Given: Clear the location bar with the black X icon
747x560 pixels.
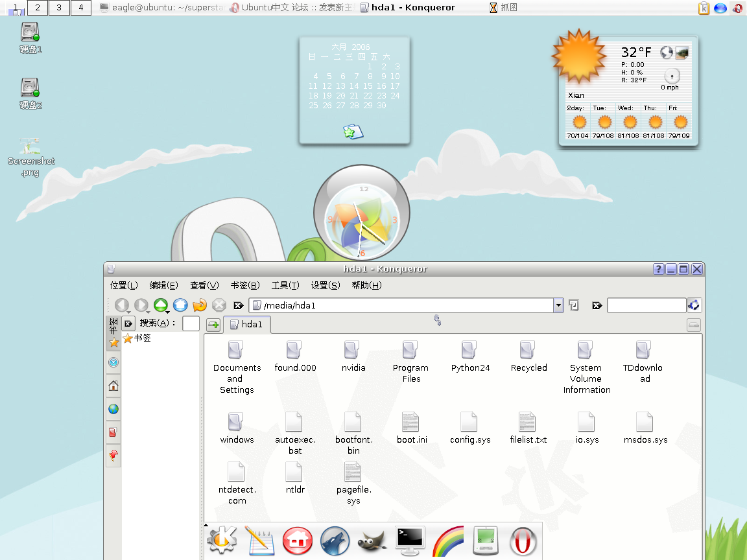Looking at the screenshot, I should click(x=239, y=305).
